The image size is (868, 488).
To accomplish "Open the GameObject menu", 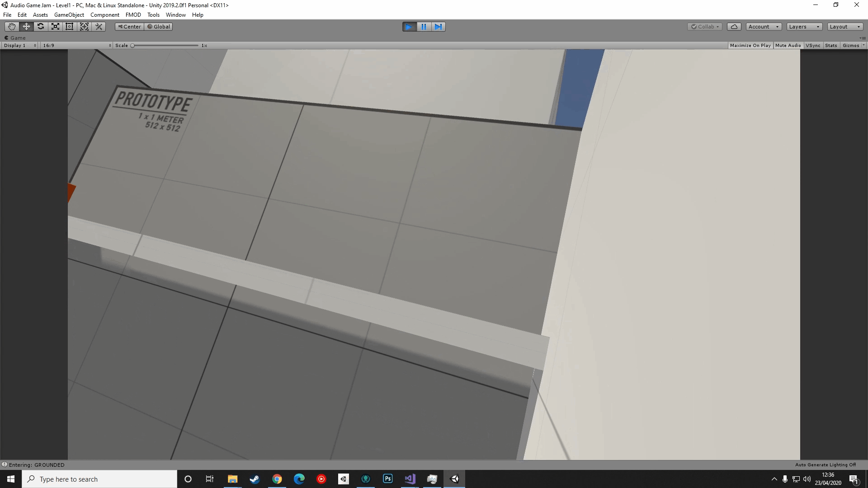I will tap(69, 15).
